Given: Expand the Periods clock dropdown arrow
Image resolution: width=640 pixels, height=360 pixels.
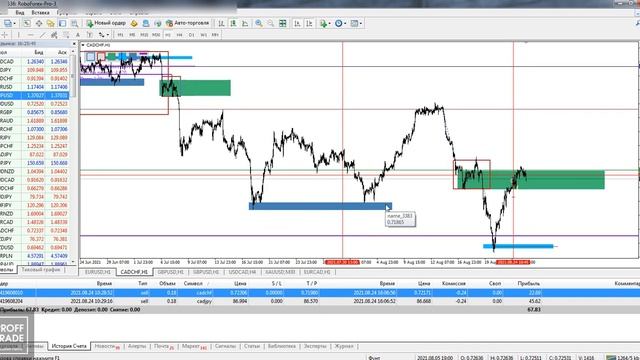Looking at the screenshot, I should (345, 24).
